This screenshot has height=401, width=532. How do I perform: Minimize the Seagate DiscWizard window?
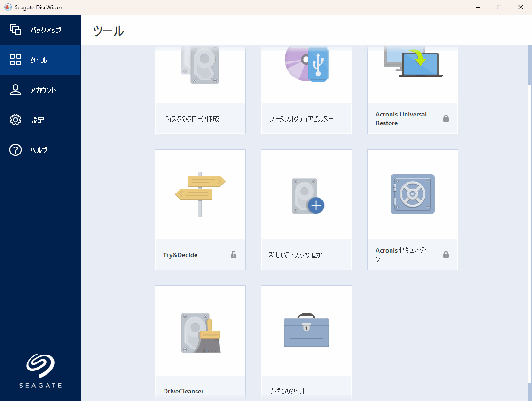point(477,7)
